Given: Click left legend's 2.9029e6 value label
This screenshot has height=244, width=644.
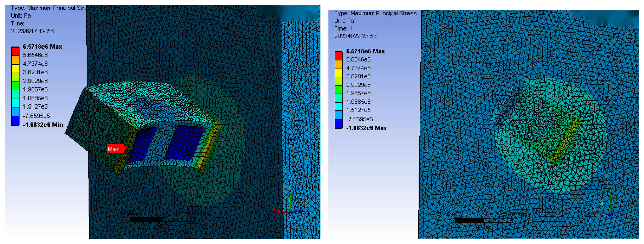Looking at the screenshot, I should pos(35,81).
